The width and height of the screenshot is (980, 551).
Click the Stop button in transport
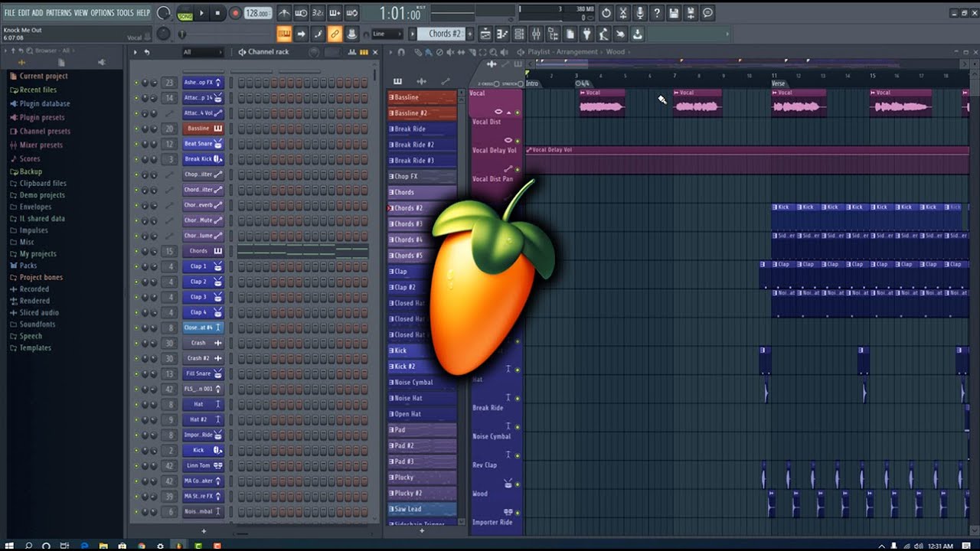(217, 13)
